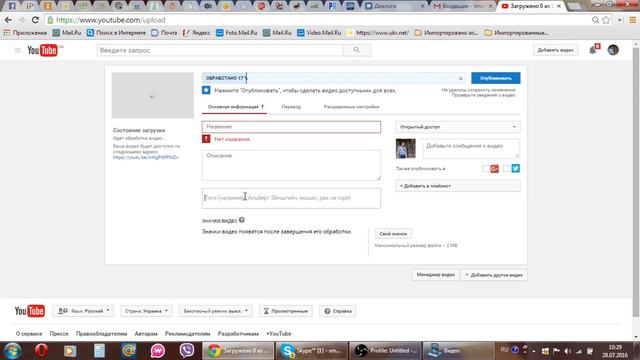Open the Правообладателям footer link
640x360 pixels.
click(x=101, y=334)
